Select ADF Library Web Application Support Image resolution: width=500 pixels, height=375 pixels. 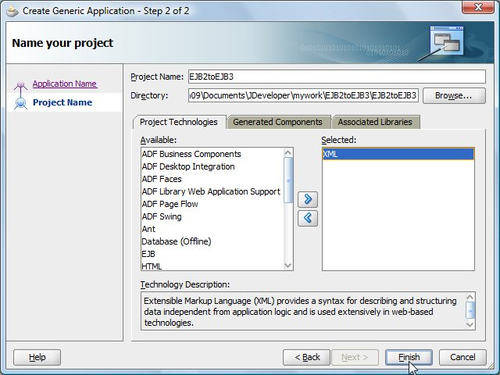pos(212,192)
